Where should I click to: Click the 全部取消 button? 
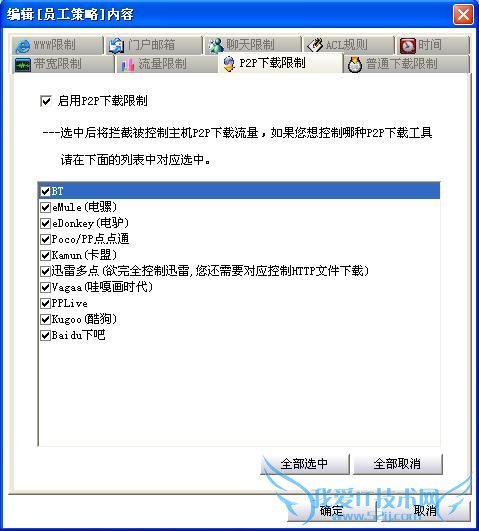pos(398,464)
